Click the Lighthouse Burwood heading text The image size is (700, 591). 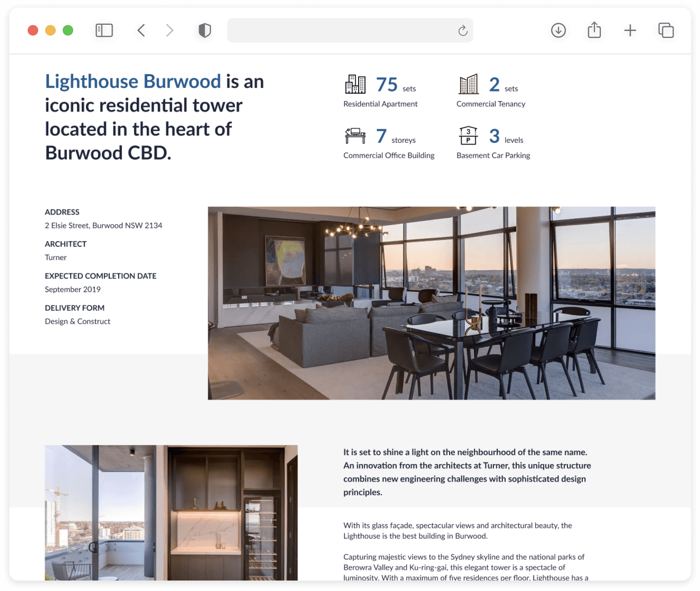tap(133, 81)
